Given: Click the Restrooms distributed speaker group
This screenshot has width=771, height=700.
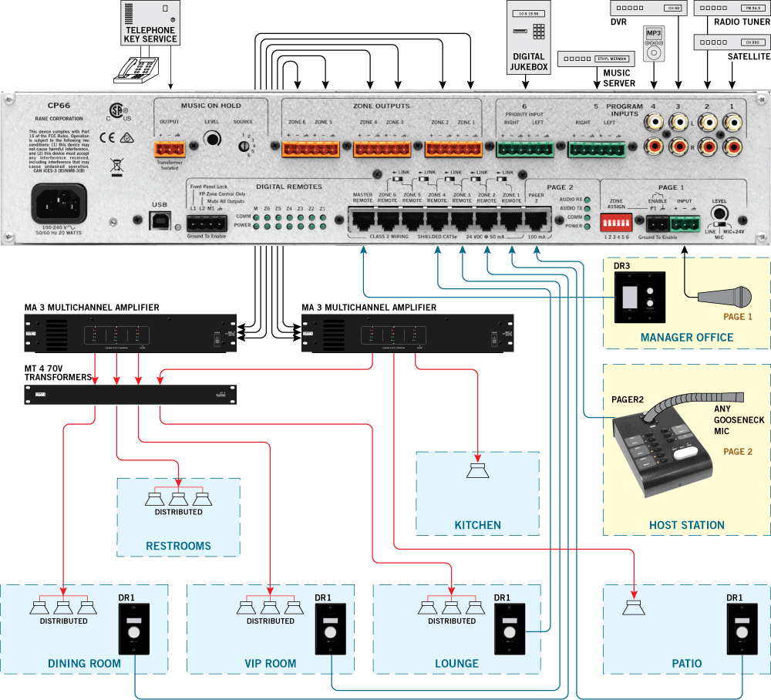Looking at the screenshot, I should point(179,496).
